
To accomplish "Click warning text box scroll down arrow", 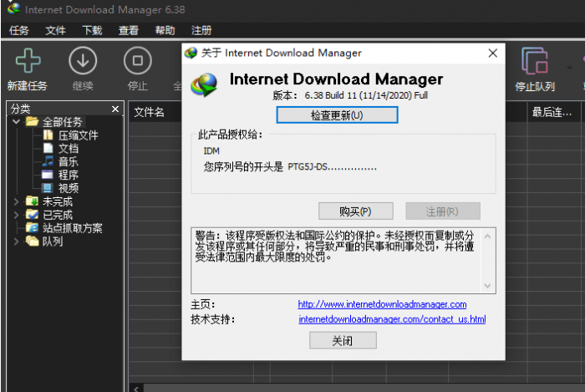I will 487,286.
